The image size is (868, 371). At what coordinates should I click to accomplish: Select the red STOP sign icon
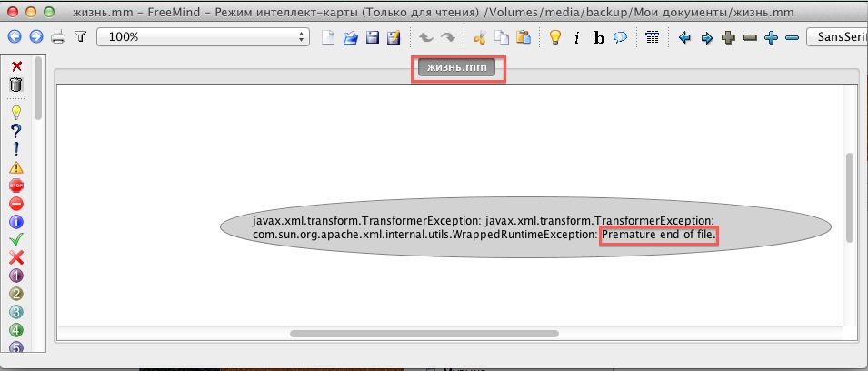[15, 185]
